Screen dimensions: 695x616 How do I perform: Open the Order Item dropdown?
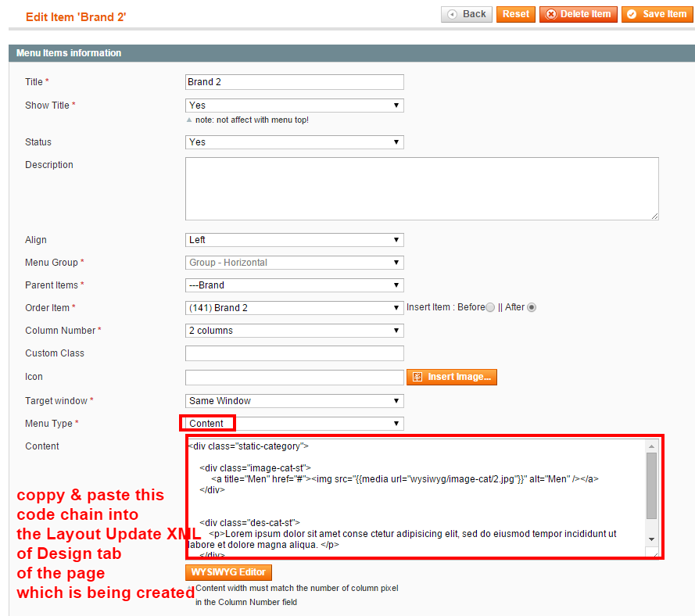tap(294, 308)
